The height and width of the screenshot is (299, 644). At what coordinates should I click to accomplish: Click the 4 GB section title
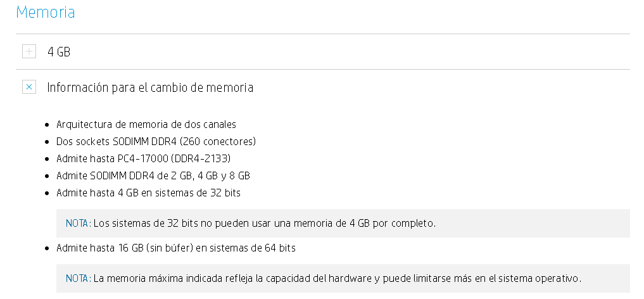pyautogui.click(x=59, y=52)
